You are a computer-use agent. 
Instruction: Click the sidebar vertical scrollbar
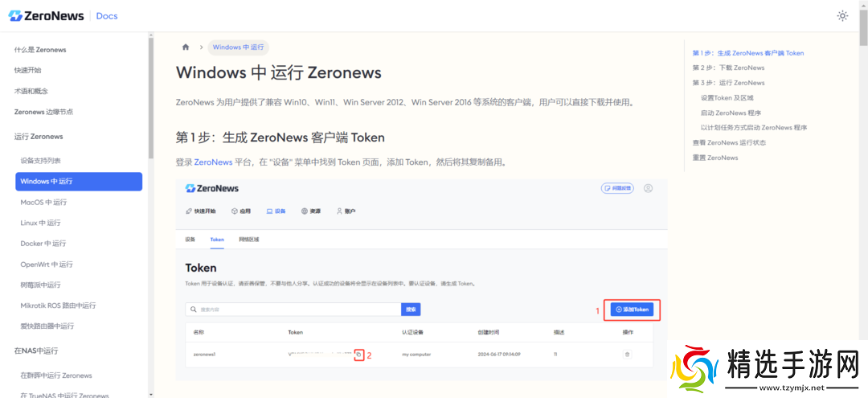pos(150,96)
